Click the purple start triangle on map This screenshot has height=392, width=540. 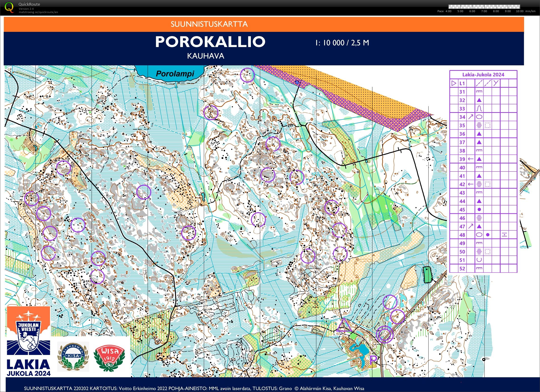344,325
